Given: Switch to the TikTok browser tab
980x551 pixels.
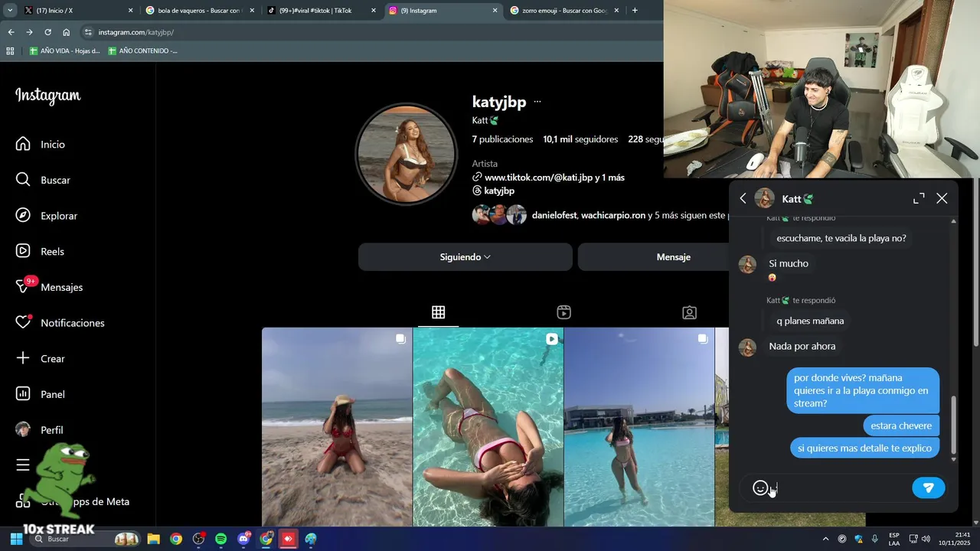Looking at the screenshot, I should point(322,11).
